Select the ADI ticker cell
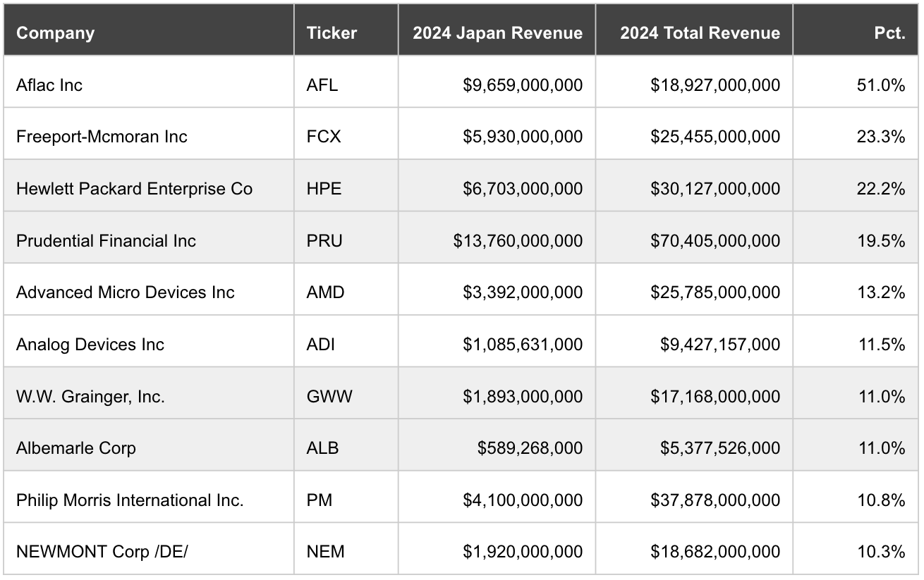This screenshot has height=580, width=924. 346,341
